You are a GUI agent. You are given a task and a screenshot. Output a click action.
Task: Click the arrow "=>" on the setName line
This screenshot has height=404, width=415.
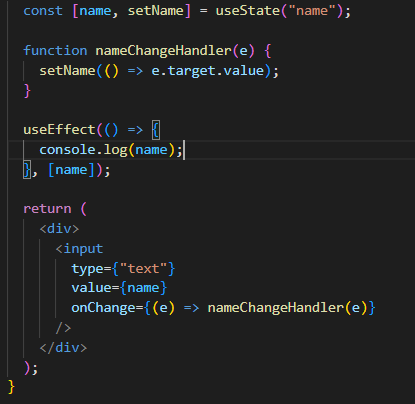[135, 71]
